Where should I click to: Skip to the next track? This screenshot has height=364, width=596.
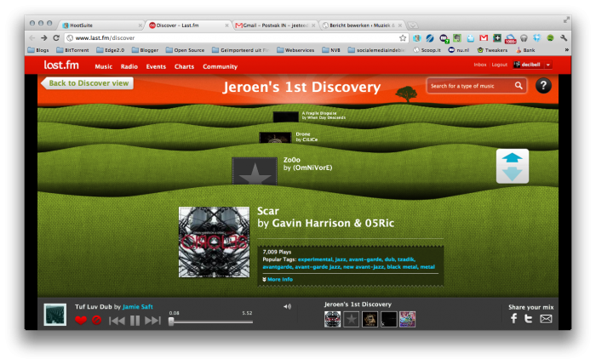[x=152, y=321]
